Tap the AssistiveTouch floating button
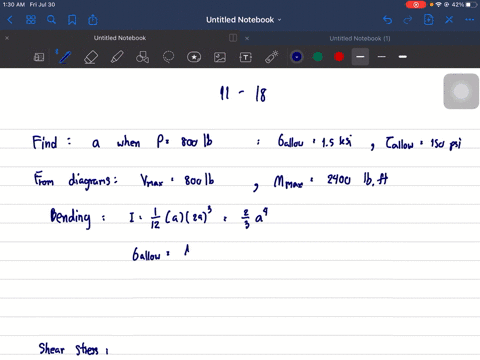This screenshot has width=480, height=360. point(461,91)
